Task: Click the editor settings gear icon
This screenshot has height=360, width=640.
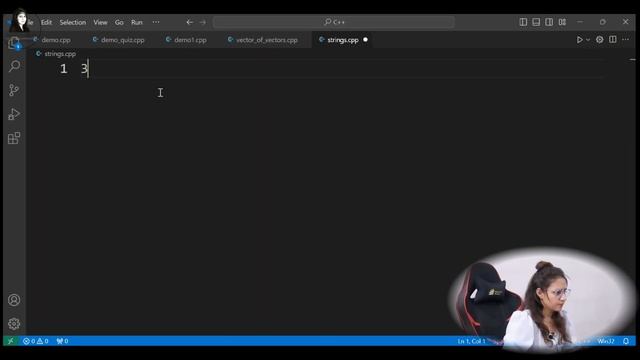Action: [600, 40]
